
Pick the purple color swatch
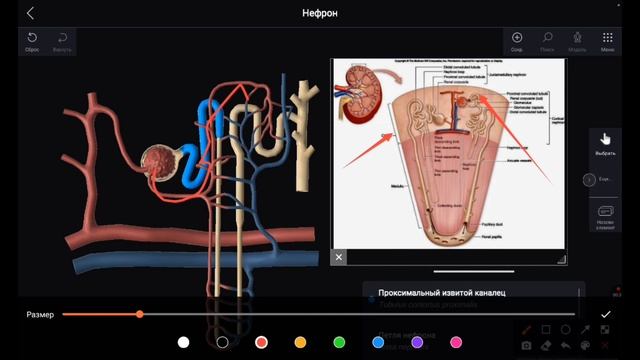(x=417, y=342)
